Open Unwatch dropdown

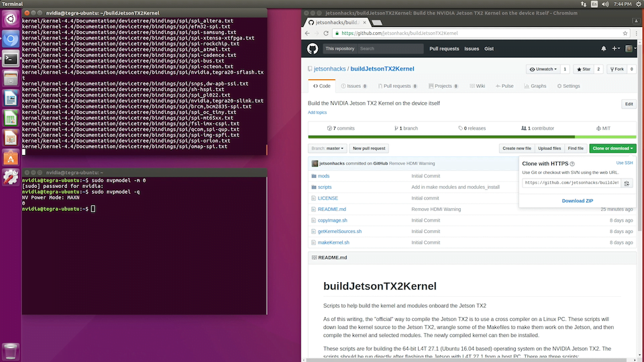[x=543, y=69]
